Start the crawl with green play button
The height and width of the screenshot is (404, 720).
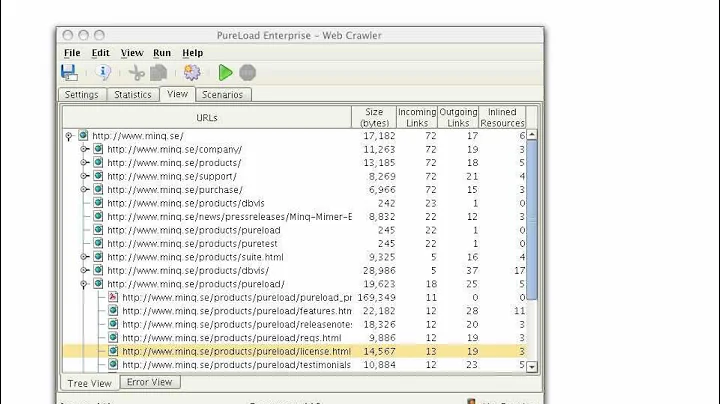[x=225, y=73]
